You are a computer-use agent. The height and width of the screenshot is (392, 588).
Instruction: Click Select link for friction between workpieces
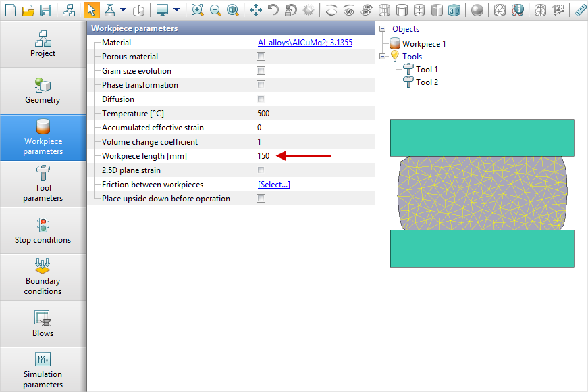(x=273, y=183)
